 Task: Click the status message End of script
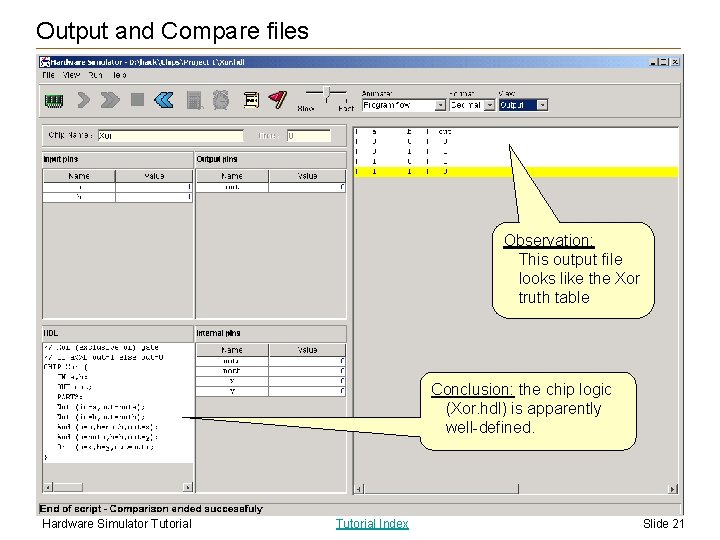[151, 509]
